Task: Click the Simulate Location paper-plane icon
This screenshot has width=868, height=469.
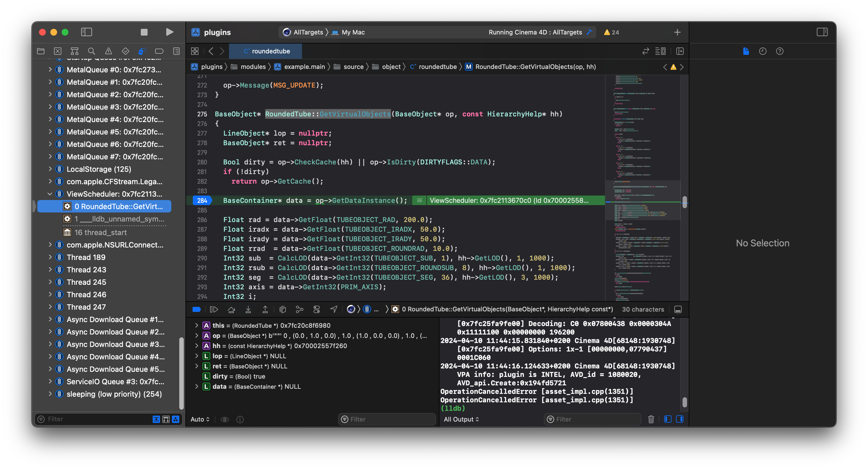Action: pyautogui.click(x=334, y=309)
